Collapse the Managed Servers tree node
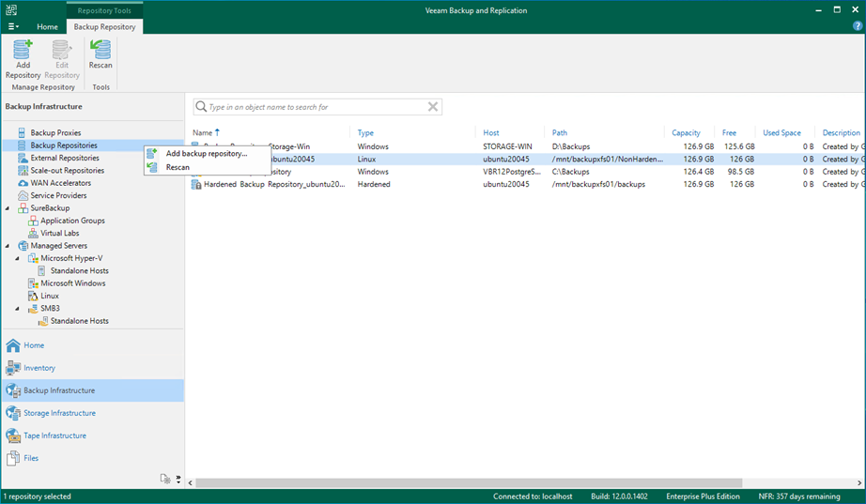 click(8, 246)
